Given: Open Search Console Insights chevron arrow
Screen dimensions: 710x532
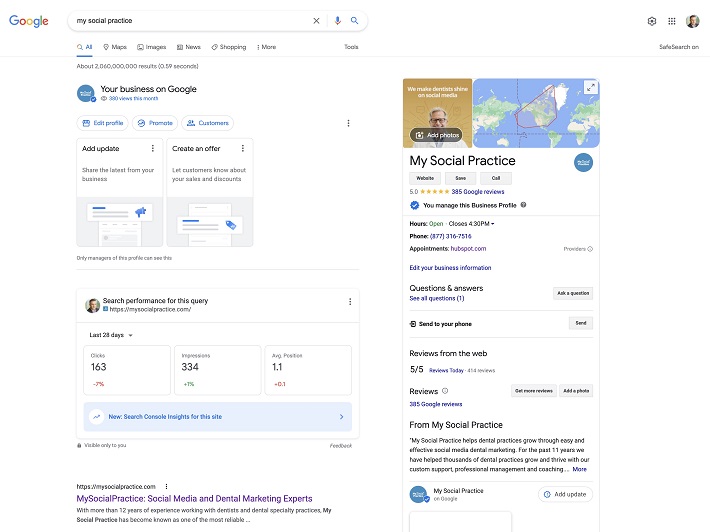Looking at the screenshot, I should pyautogui.click(x=341, y=417).
